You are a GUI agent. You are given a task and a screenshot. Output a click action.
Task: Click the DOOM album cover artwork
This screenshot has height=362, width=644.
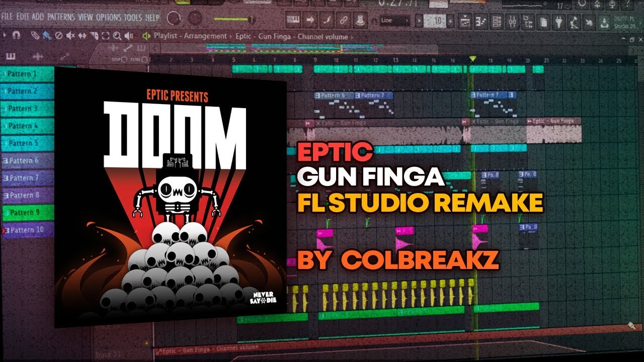click(x=170, y=198)
